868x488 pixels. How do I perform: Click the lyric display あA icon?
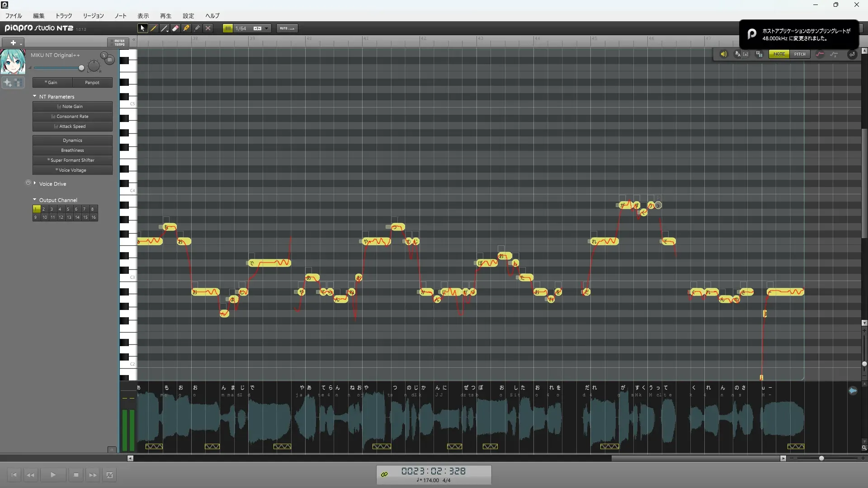[738, 54]
